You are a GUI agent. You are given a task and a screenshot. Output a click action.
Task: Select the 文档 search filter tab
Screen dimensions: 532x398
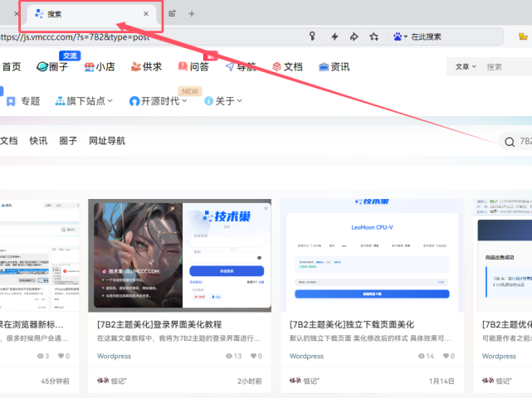[9, 141]
